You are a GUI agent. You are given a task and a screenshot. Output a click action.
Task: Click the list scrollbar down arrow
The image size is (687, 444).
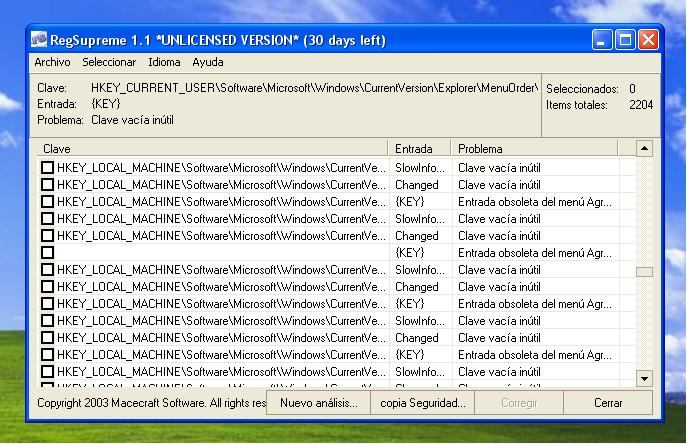tap(644, 378)
